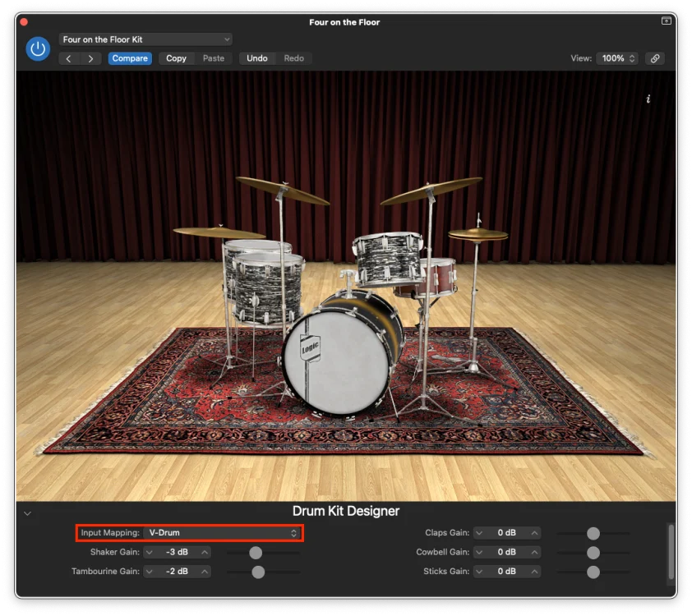Decrease Tambourine Gain with down arrow
The image size is (692, 616).
(x=150, y=572)
